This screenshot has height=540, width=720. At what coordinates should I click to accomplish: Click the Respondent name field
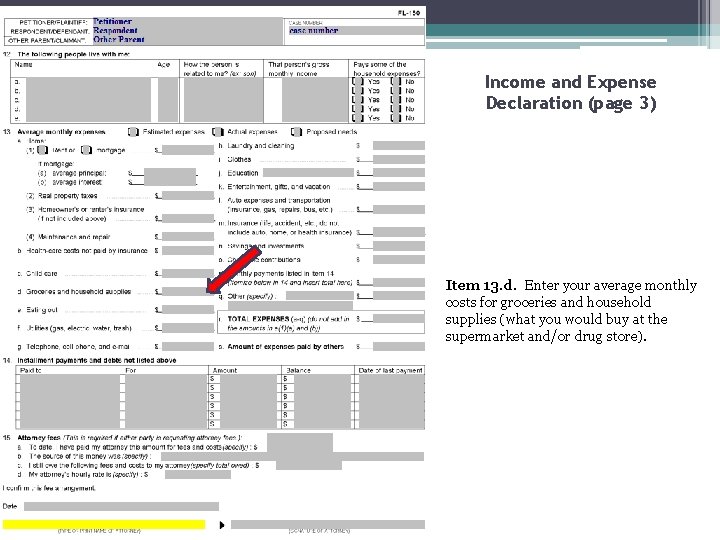187,31
